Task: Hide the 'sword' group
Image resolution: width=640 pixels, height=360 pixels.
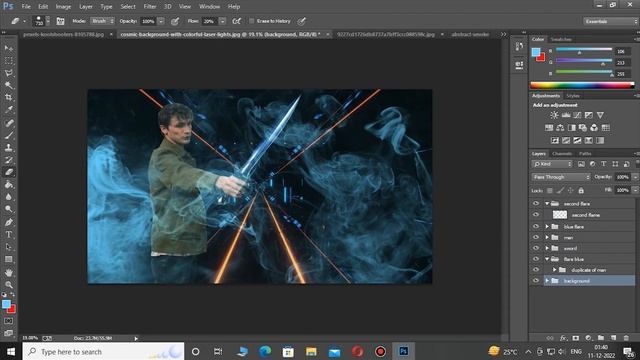Action: (x=536, y=248)
